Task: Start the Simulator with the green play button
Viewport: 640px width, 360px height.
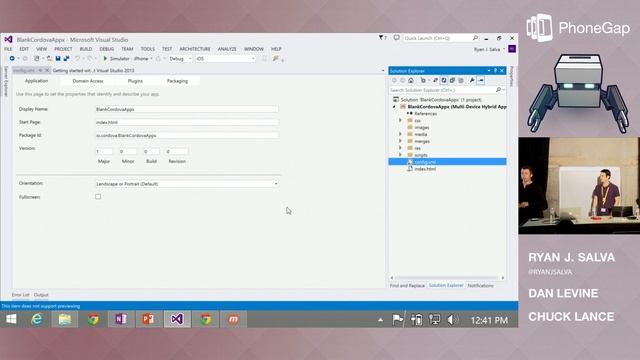Action: [105, 59]
